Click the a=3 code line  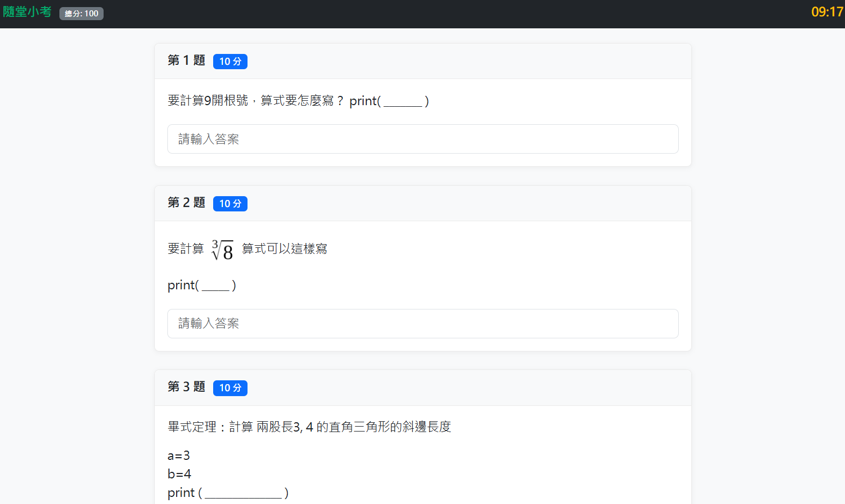(179, 456)
